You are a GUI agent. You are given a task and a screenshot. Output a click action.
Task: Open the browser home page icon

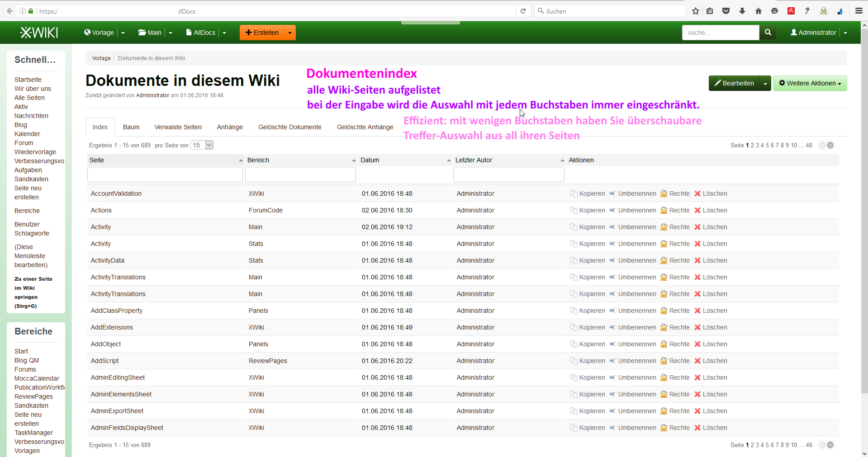(x=759, y=11)
